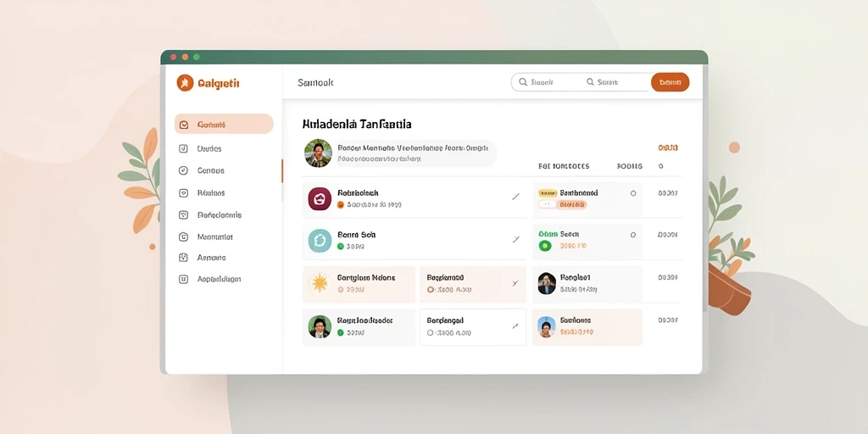Click the green circle with yellow center
The image size is (868, 434).
click(544, 246)
